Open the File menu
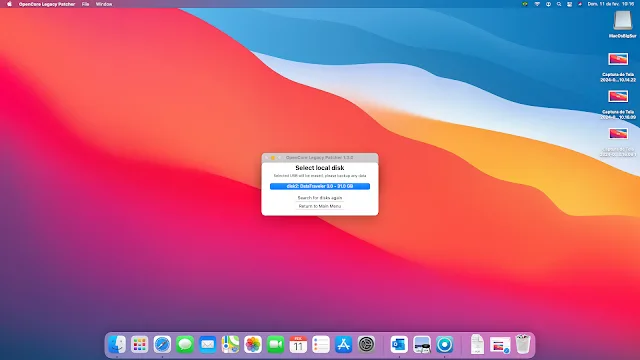This screenshot has height=360, width=640. tap(85, 4)
